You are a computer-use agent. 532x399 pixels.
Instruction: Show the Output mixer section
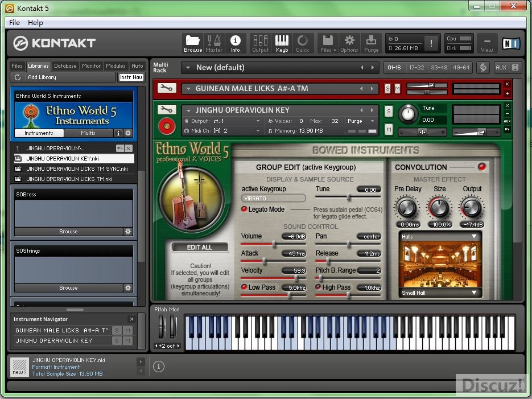pos(260,43)
